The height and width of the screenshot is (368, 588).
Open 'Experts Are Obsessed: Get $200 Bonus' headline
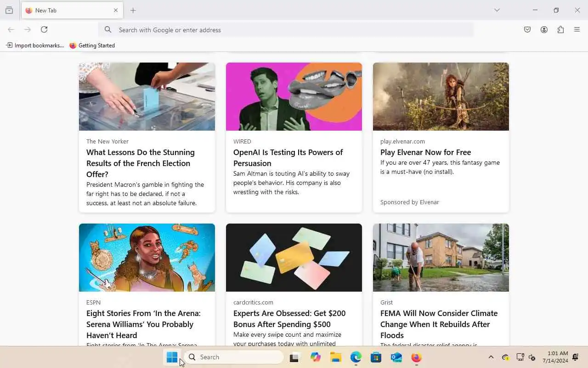point(289,319)
